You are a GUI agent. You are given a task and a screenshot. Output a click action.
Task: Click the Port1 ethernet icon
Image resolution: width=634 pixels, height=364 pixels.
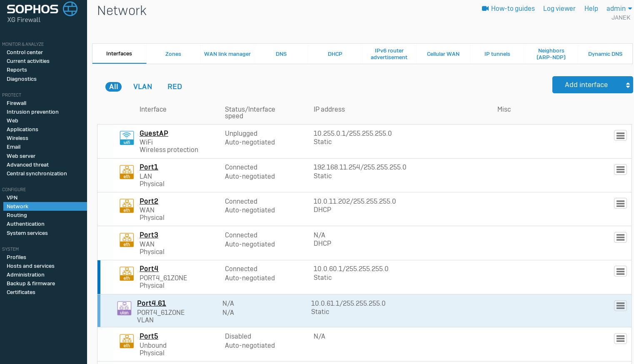pyautogui.click(x=127, y=172)
